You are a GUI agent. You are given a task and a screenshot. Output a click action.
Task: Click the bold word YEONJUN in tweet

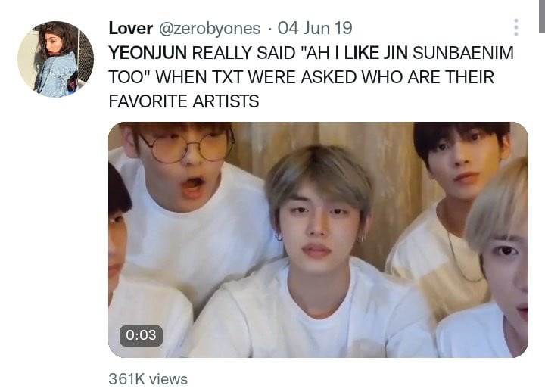click(x=148, y=53)
